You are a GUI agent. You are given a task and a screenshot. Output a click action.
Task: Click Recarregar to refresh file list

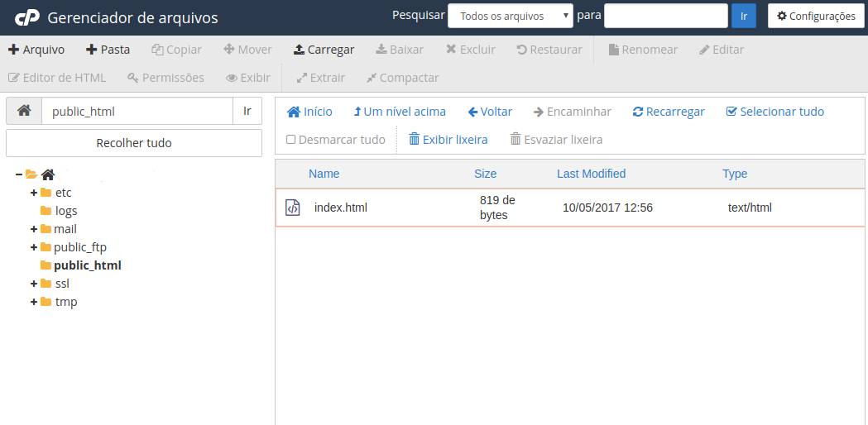click(x=669, y=112)
